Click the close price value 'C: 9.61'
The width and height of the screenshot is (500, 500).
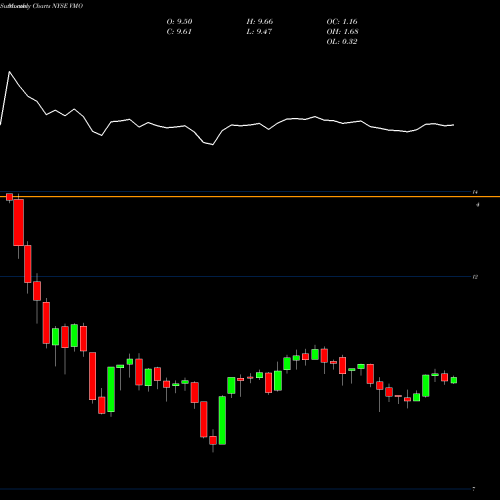179,32
